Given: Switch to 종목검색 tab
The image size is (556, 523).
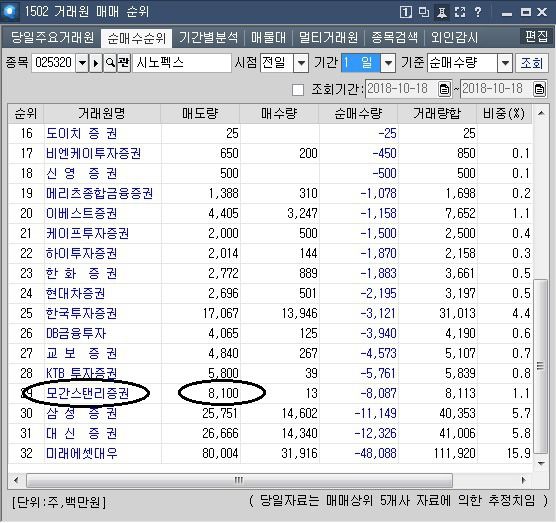Looking at the screenshot, I should pos(394,38).
